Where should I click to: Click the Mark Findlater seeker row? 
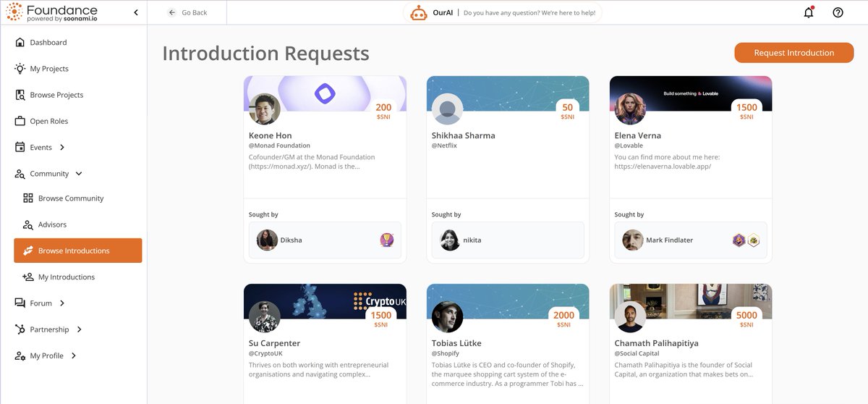(691, 240)
